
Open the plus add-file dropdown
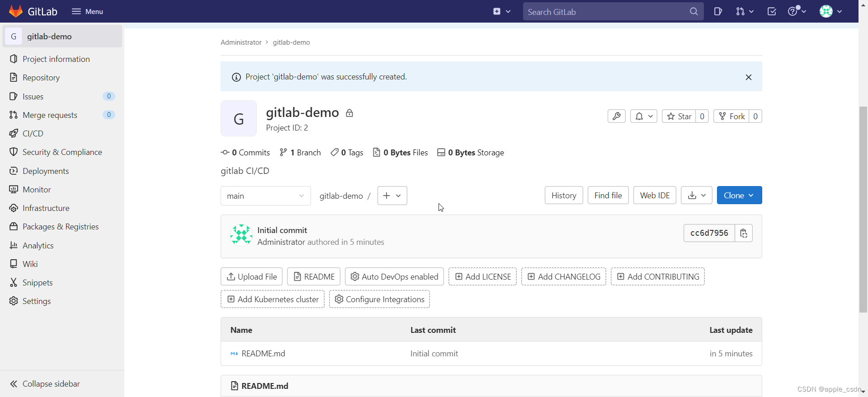tap(392, 196)
